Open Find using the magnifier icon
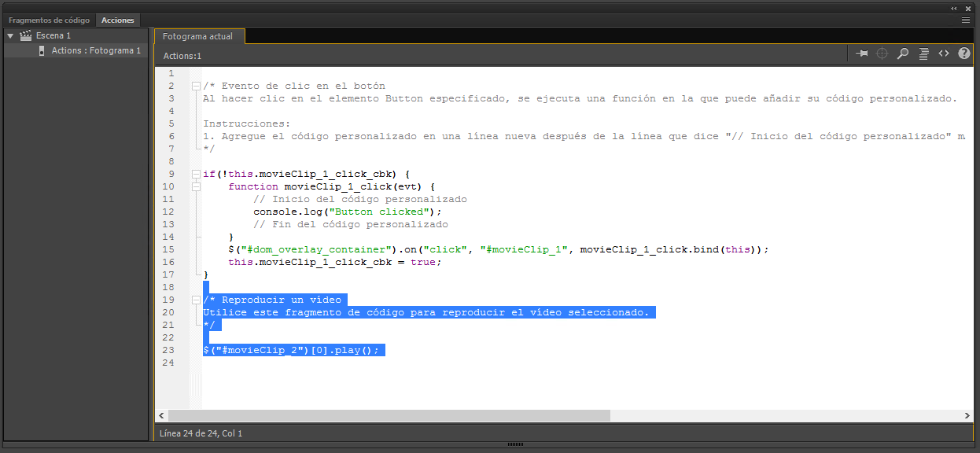The height and width of the screenshot is (453, 980). point(902,53)
